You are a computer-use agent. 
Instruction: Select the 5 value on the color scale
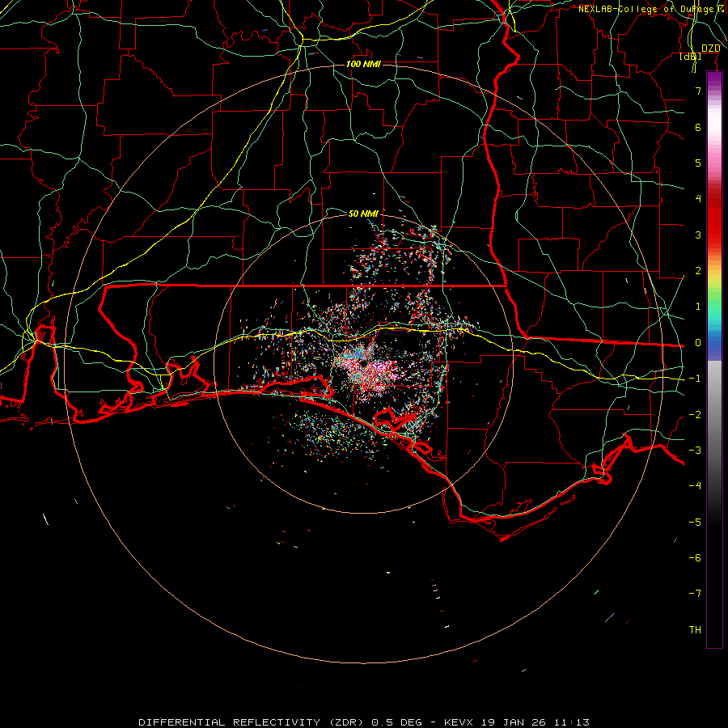pyautogui.click(x=698, y=163)
